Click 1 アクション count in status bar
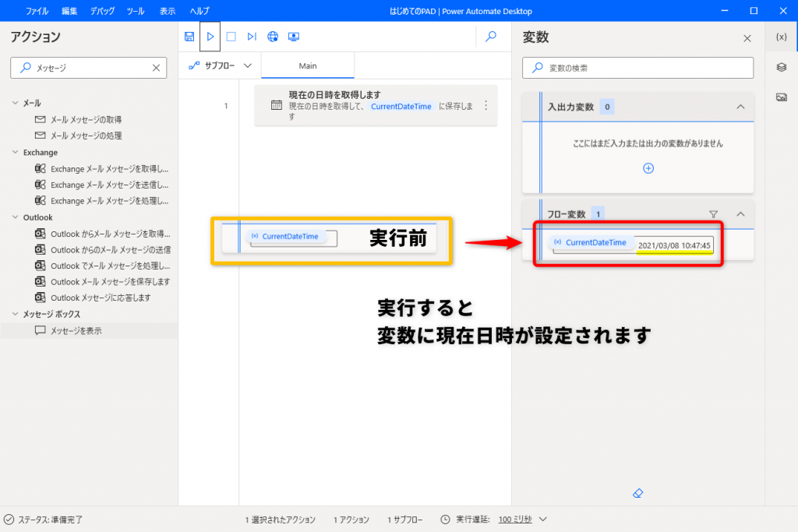This screenshot has width=798, height=532. pos(351,520)
